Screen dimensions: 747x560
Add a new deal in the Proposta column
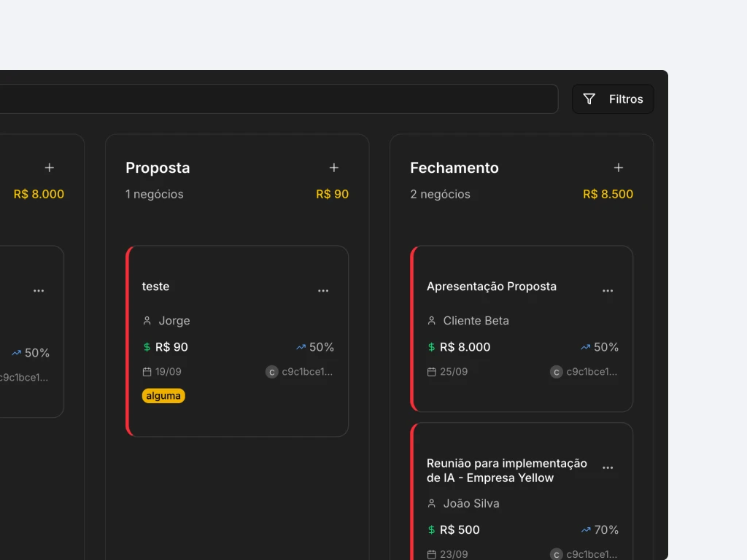point(334,167)
